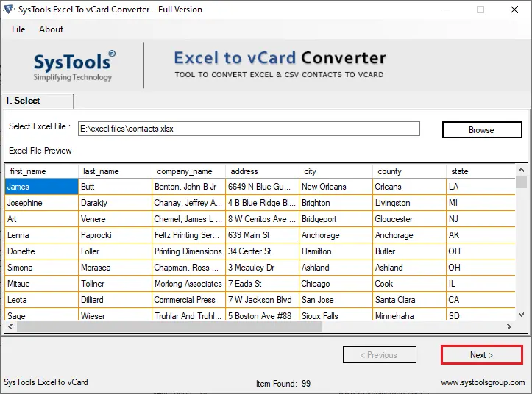Open the www.systoolsgroup.com link
532x394 pixels.
483,382
